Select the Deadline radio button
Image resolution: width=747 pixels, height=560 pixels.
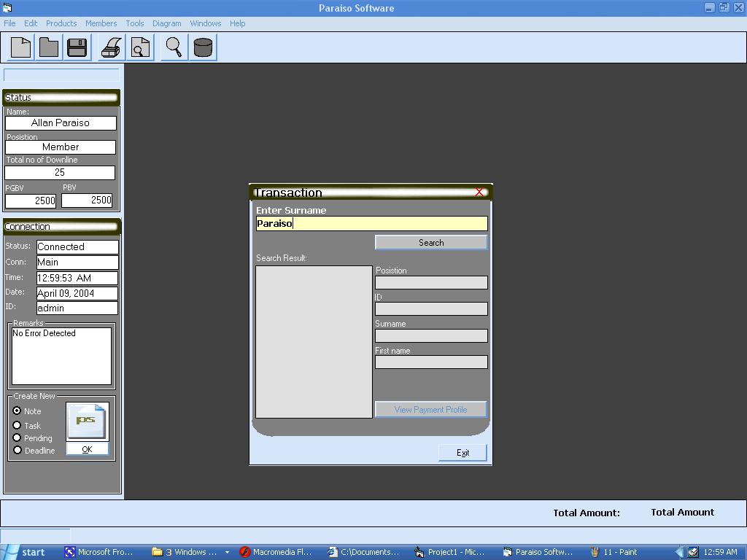18,450
